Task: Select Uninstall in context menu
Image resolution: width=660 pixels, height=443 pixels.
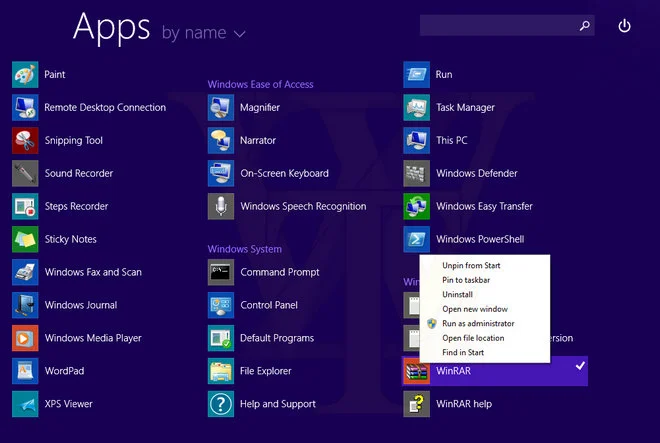Action: 457,294
